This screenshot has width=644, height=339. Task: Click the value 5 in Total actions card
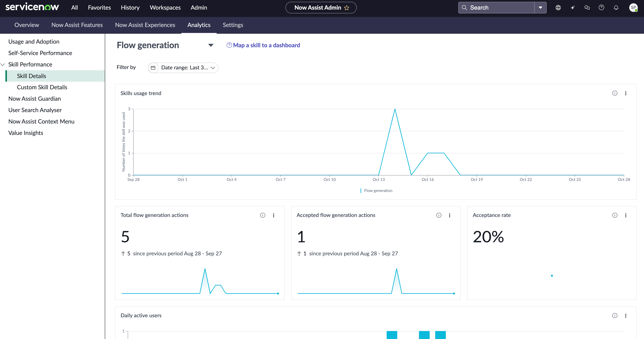click(125, 237)
